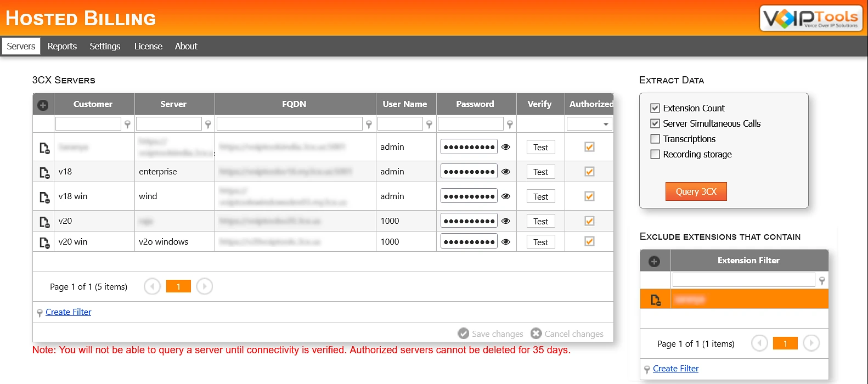Open Extension Filter column filter options
868x384 pixels.
click(822, 280)
